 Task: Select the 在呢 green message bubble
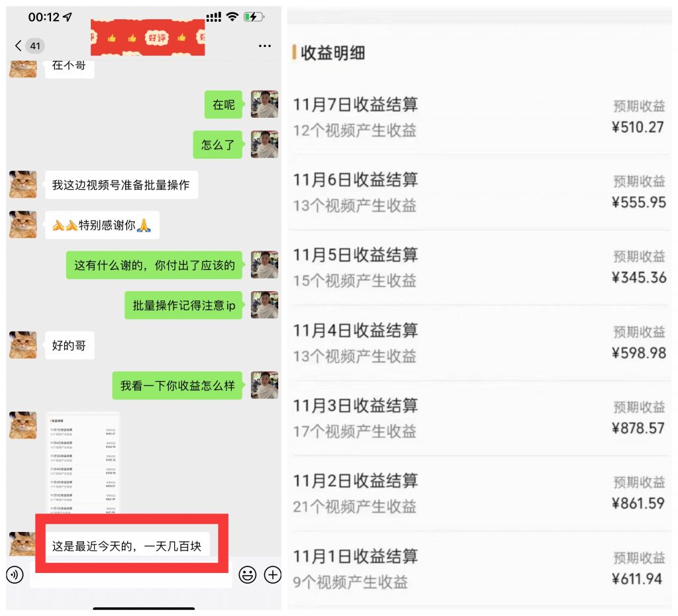point(223,105)
